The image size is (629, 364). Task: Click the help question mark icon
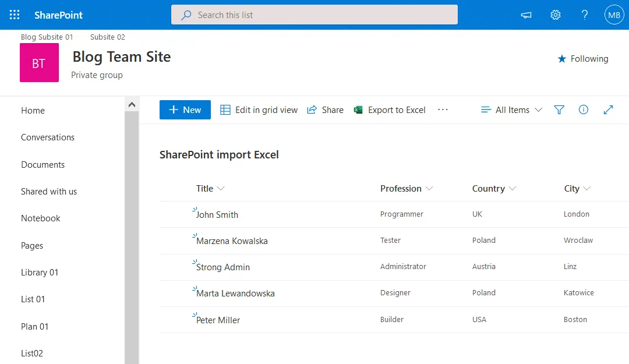coord(585,15)
